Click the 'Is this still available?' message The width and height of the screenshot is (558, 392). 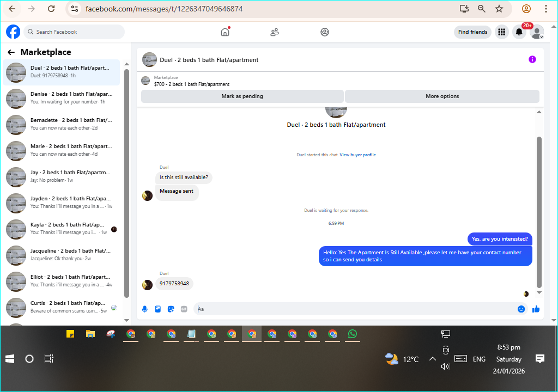coord(184,177)
